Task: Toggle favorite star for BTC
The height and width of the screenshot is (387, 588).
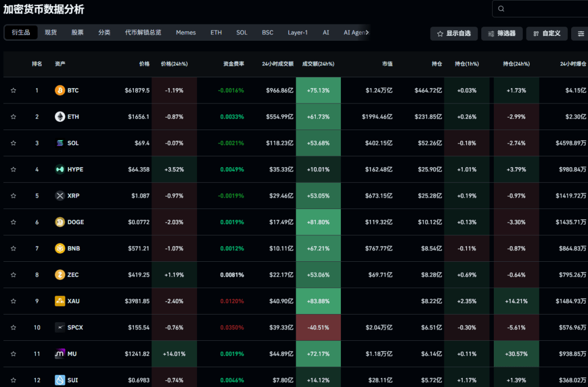Action: [x=14, y=90]
